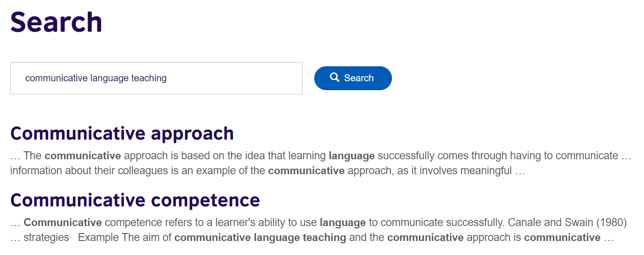Click the large Search page heading
Image resolution: width=644 pixels, height=255 pixels.
point(56,22)
